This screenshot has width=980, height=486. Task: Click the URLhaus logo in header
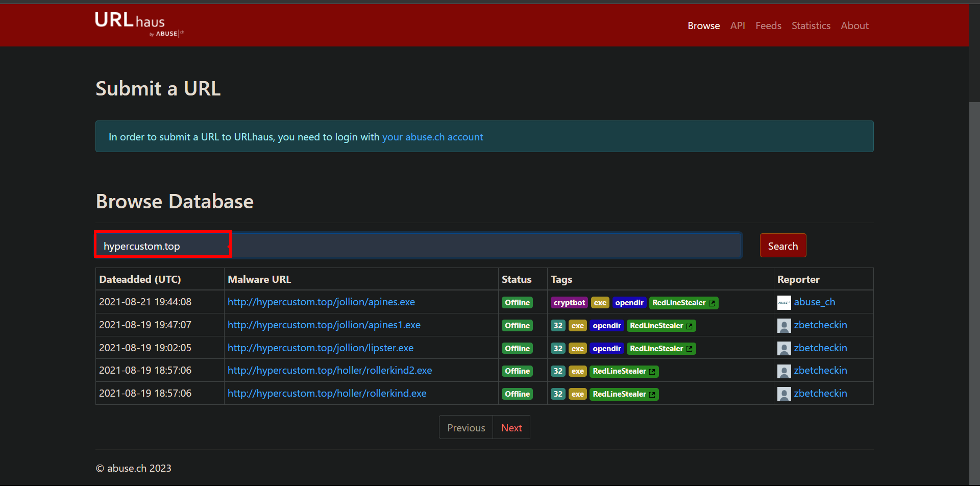tap(139, 24)
